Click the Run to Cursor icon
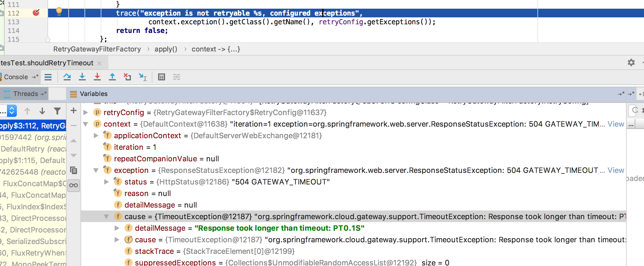Viewport: 644px width, 266px height. pyautogui.click(x=142, y=77)
